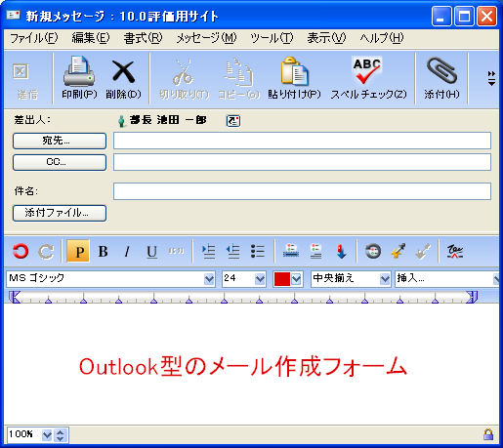Open the メッセージ(M) menu
The height and width of the screenshot is (448, 503).
click(x=206, y=38)
